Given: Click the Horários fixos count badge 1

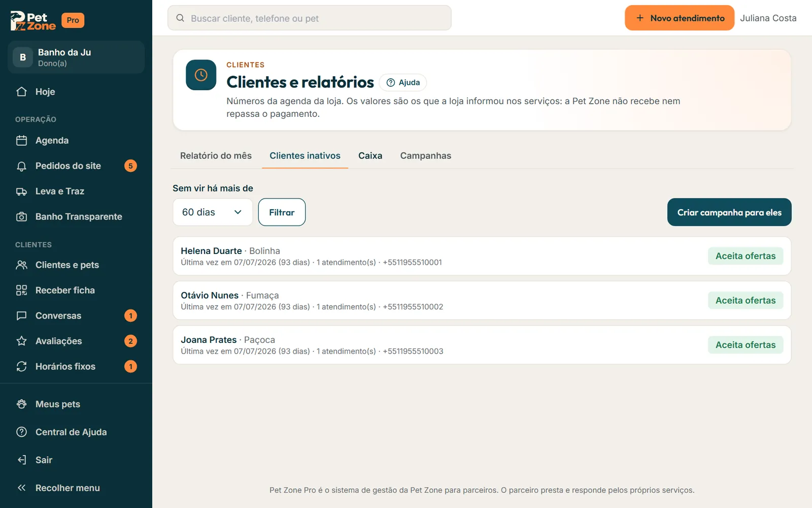Looking at the screenshot, I should click(130, 366).
